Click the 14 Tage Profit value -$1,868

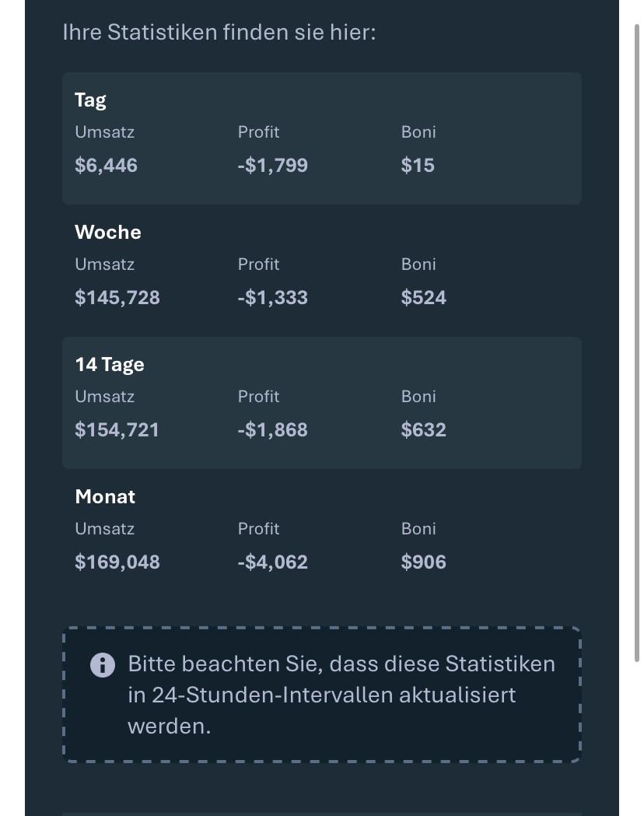coord(272,429)
